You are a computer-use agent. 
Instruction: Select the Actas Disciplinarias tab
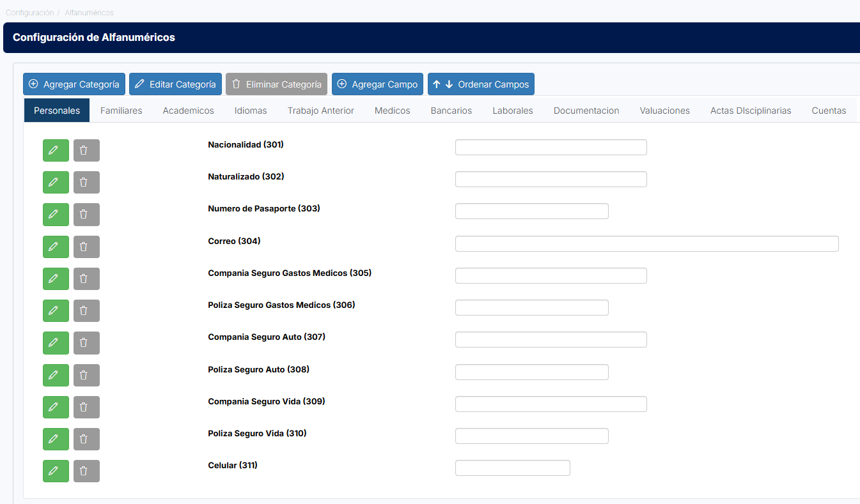(x=750, y=111)
